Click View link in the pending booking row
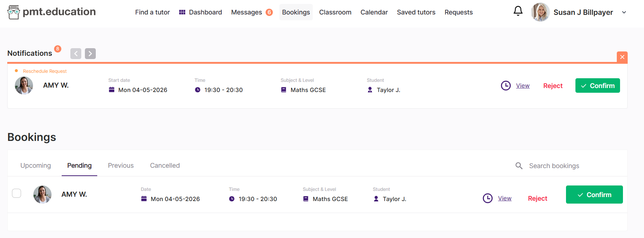 pyautogui.click(x=504, y=198)
